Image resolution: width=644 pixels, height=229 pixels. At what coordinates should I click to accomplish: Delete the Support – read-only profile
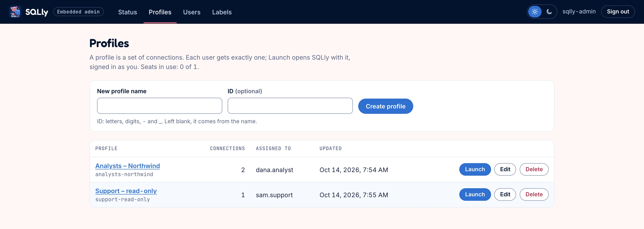coord(534,194)
